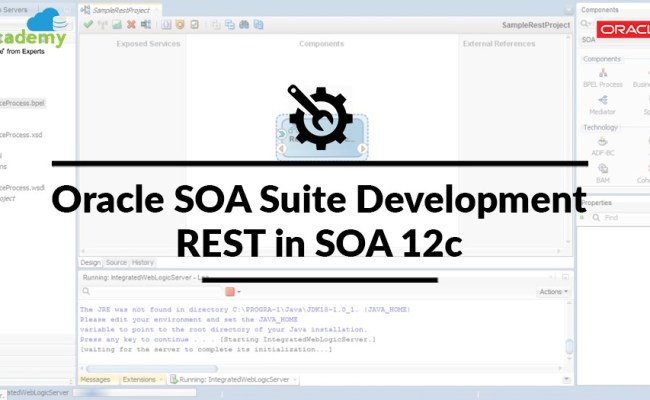
Task: Click the red X delete toolbar icon
Action: [131, 24]
